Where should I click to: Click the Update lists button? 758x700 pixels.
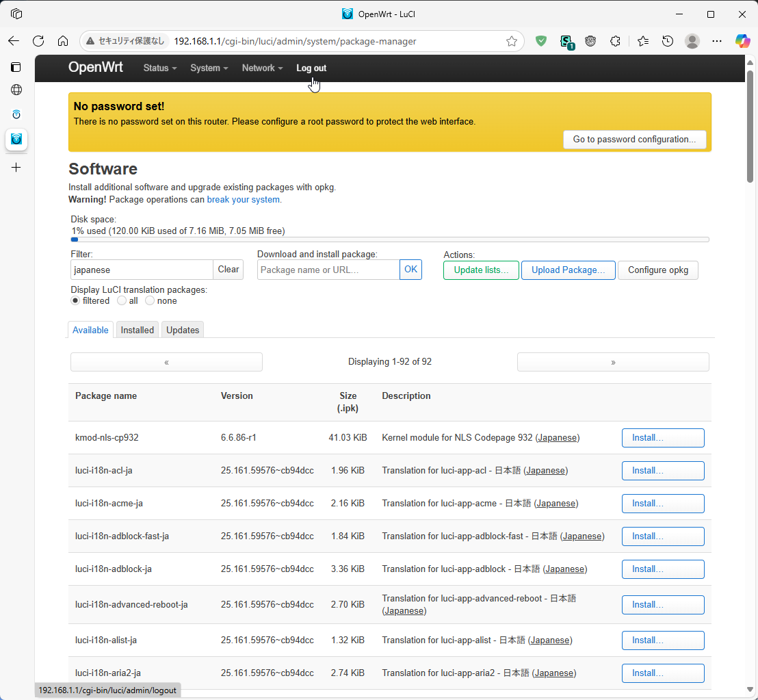tap(481, 270)
